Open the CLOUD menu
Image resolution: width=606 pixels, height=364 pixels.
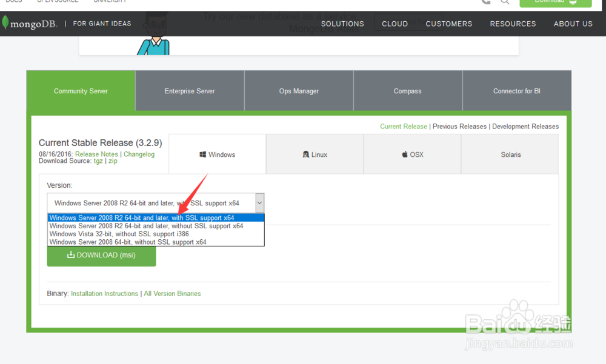[x=395, y=24]
